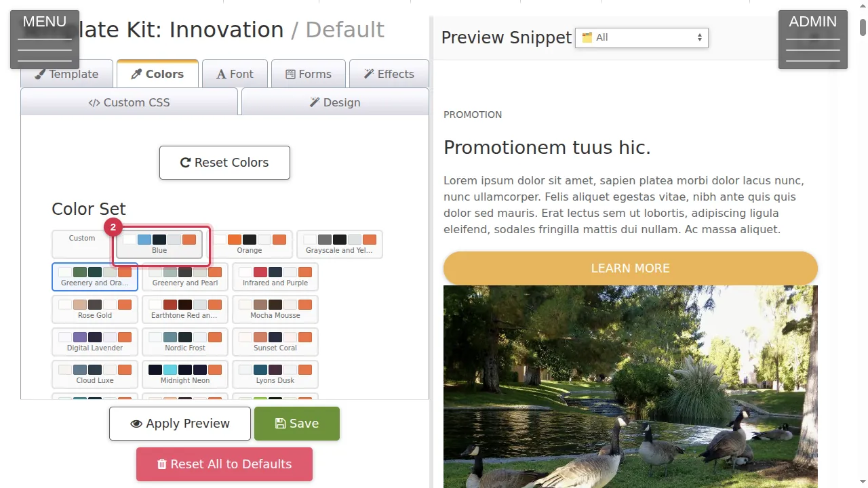This screenshot has width=868, height=488.
Task: Open the Font tab
Action: coord(235,74)
